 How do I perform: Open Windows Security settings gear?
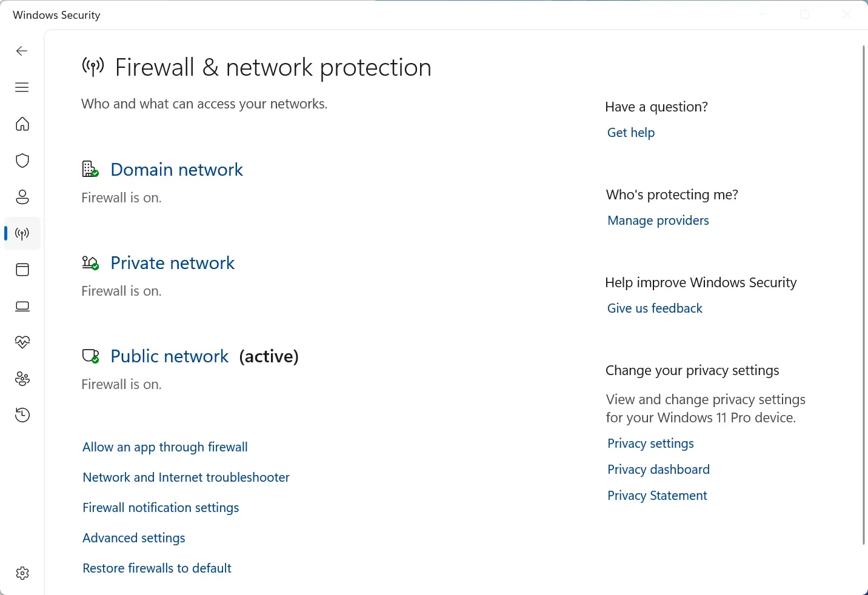(22, 573)
